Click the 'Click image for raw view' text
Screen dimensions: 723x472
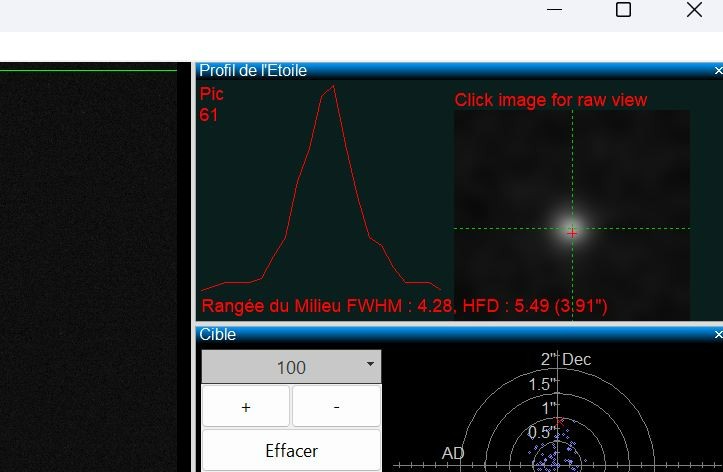pos(551,100)
